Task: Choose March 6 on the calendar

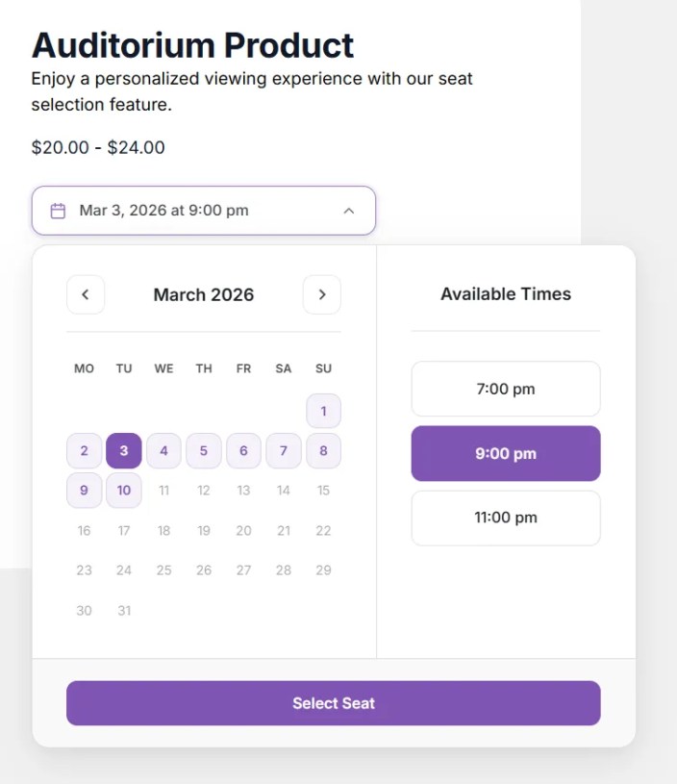Action: tap(243, 450)
